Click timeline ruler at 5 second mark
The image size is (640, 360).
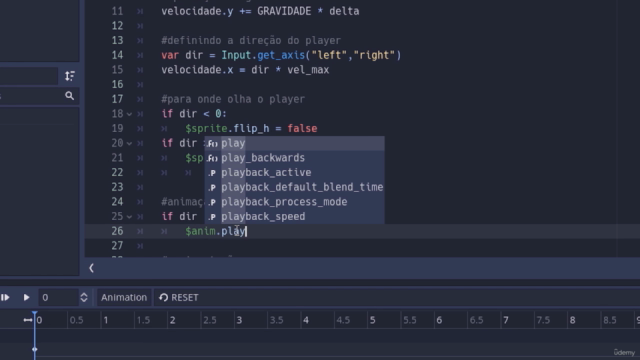(x=372, y=320)
